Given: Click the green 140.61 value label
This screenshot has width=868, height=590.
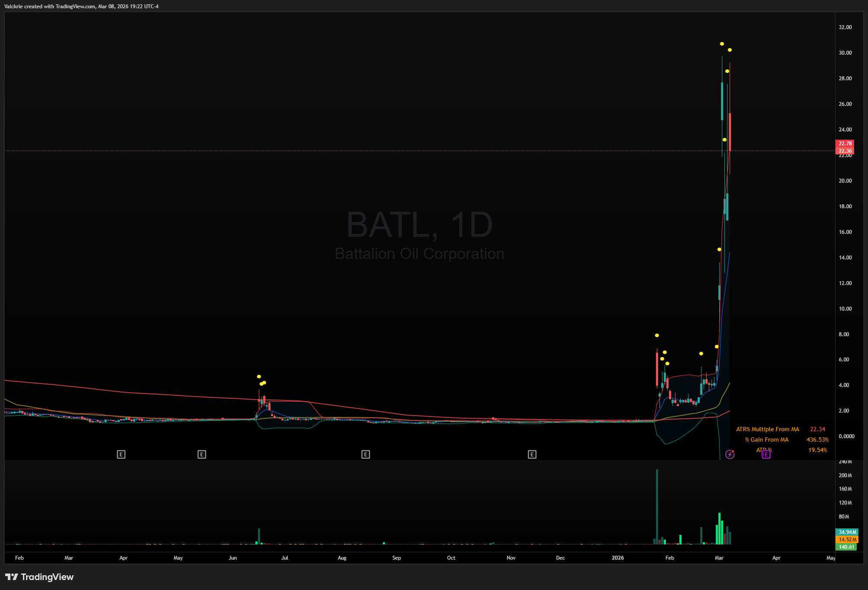Looking at the screenshot, I should [846, 547].
